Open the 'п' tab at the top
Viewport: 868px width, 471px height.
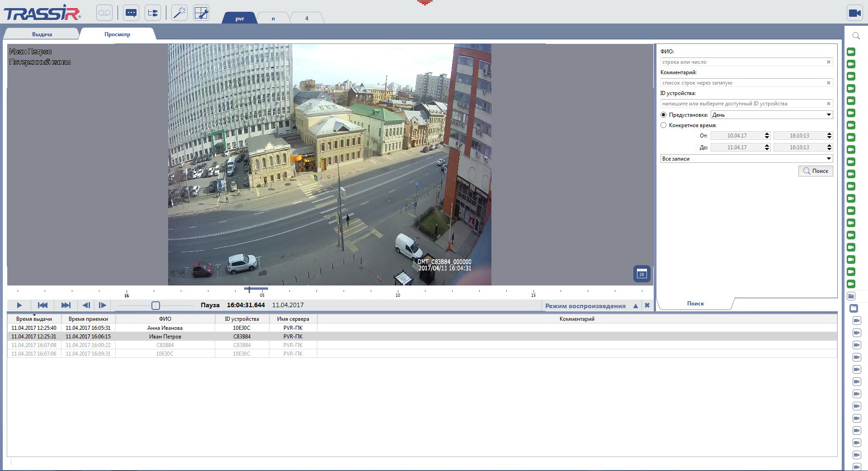(273, 18)
